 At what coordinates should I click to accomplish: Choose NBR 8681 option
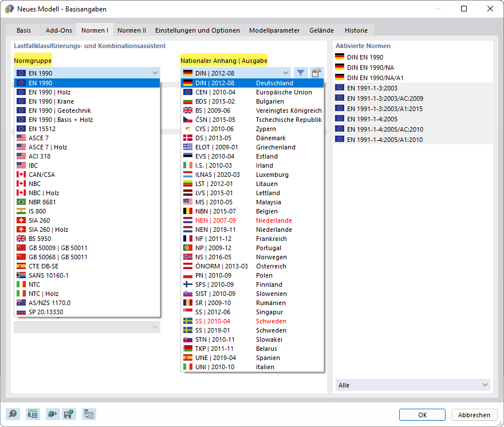[87, 202]
